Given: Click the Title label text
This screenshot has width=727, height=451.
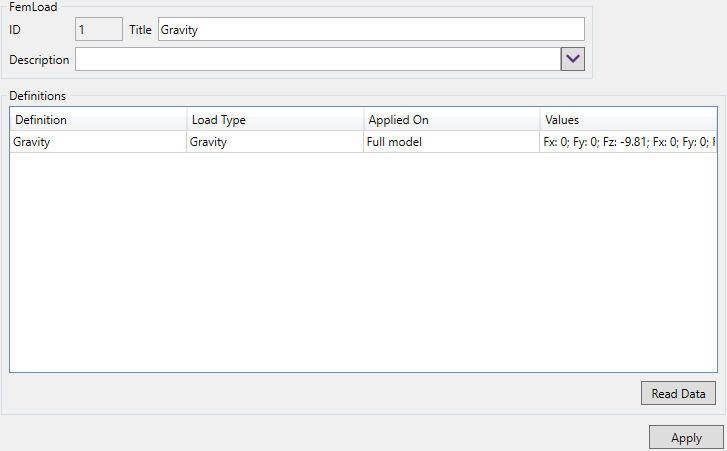Looking at the screenshot, I should pos(140,30).
